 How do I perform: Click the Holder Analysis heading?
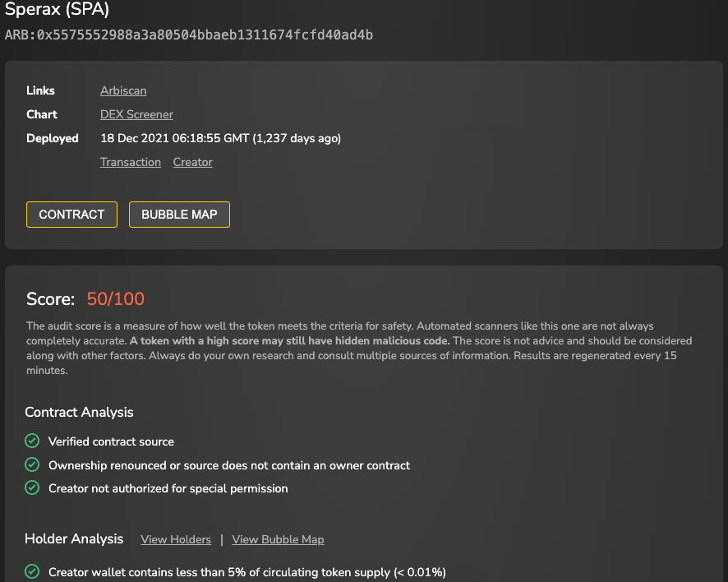coord(74,538)
